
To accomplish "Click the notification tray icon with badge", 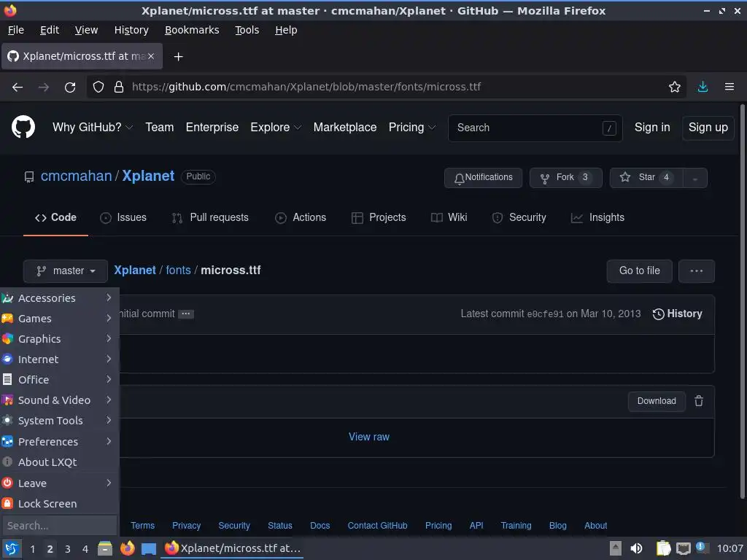I will click(x=702, y=548).
